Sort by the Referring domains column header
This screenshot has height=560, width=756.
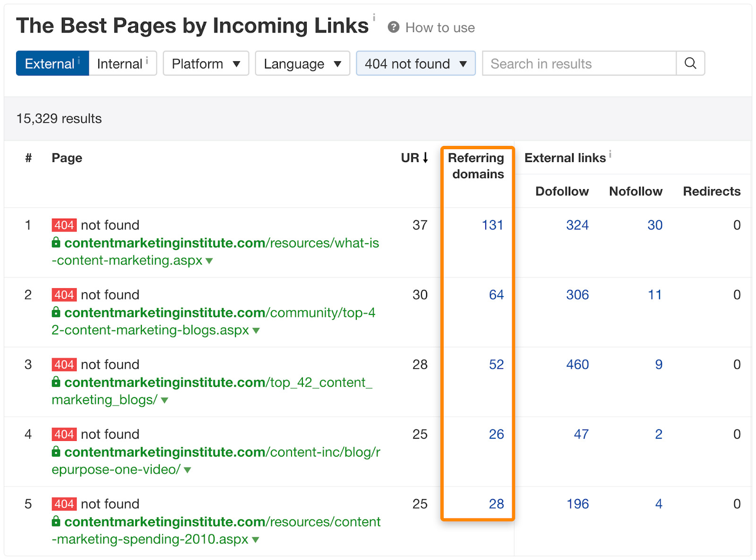click(x=476, y=166)
